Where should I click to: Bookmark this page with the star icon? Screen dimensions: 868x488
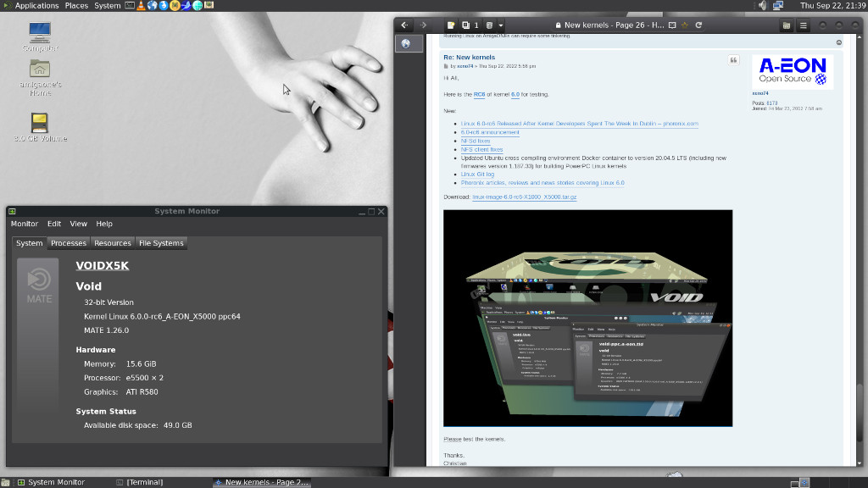[685, 25]
